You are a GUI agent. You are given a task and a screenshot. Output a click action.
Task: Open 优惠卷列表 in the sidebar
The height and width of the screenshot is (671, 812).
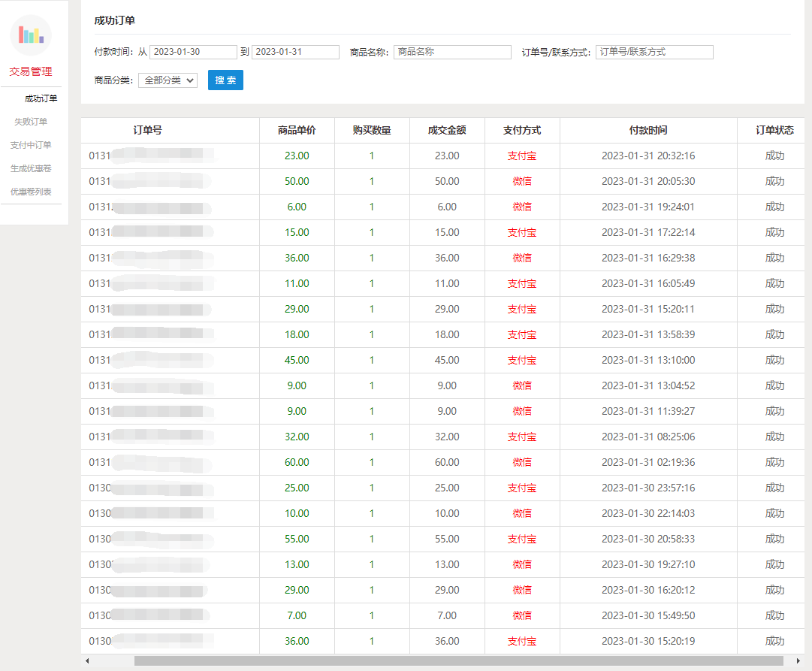click(31, 192)
